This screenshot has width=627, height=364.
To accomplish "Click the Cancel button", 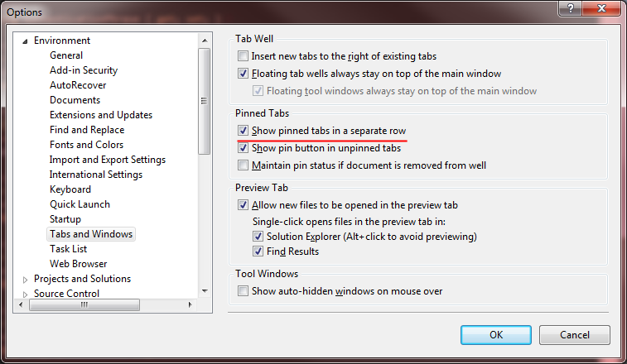I will tap(575, 335).
